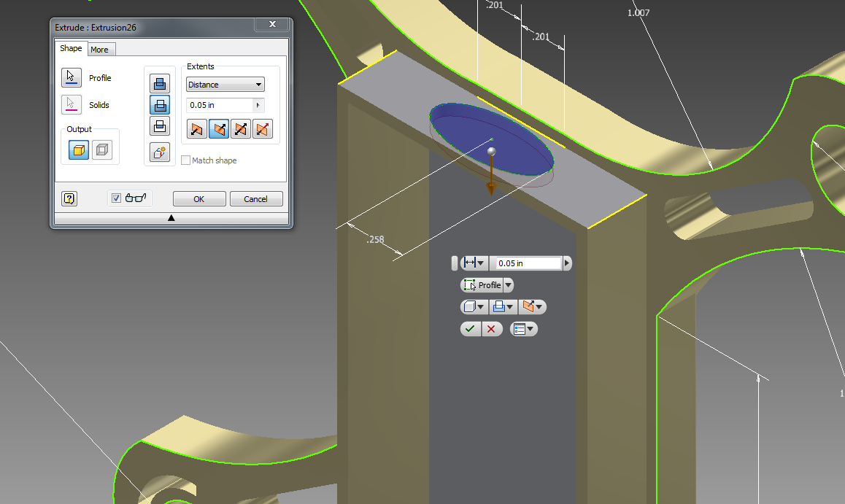The image size is (845, 504).
Task: Set Symmetric extrude direction icon
Action: click(240, 129)
